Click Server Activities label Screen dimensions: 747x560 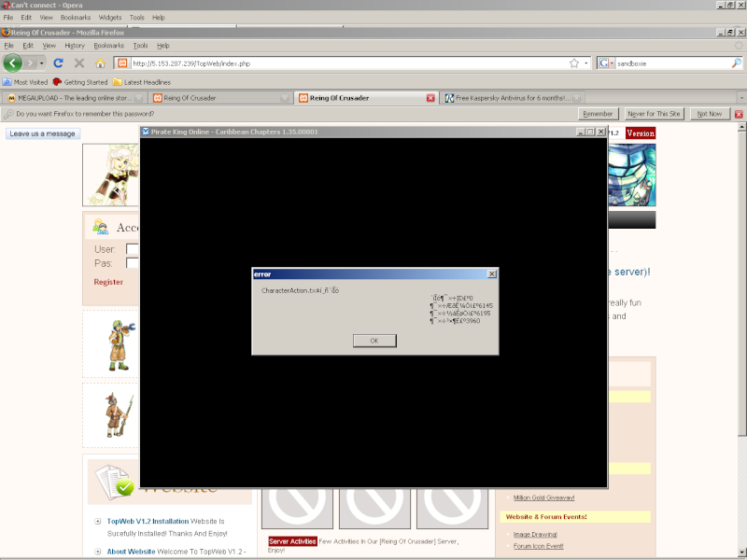(x=292, y=541)
